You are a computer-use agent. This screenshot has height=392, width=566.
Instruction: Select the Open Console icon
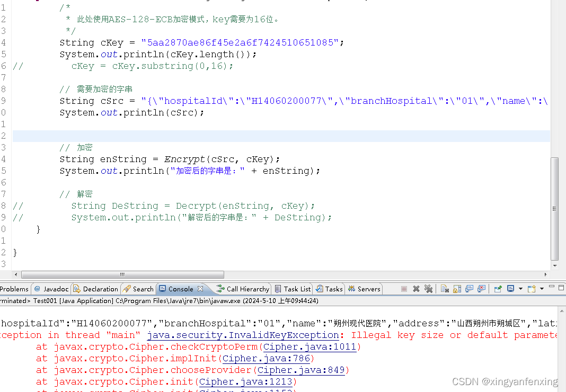[531, 289]
